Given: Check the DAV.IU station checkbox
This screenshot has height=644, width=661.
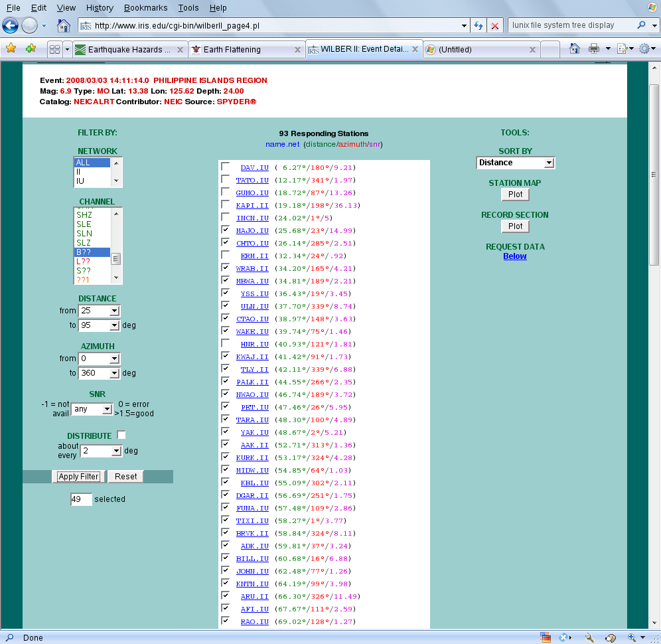Looking at the screenshot, I should point(226,167).
